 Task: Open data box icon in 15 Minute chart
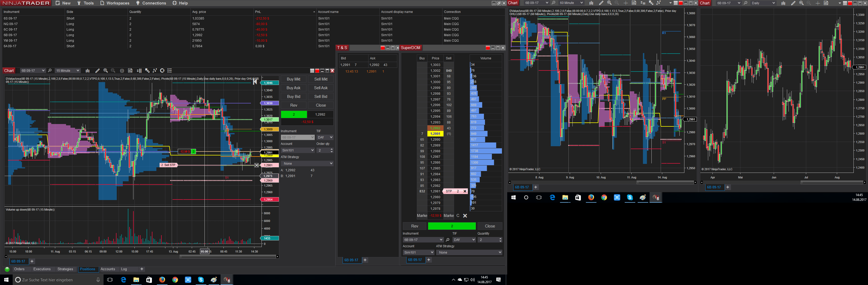tap(130, 71)
